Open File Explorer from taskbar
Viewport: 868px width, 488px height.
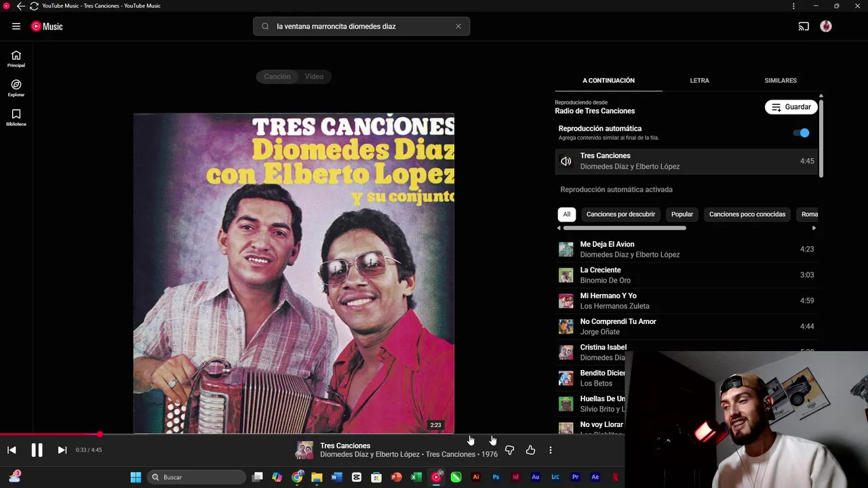(317, 477)
